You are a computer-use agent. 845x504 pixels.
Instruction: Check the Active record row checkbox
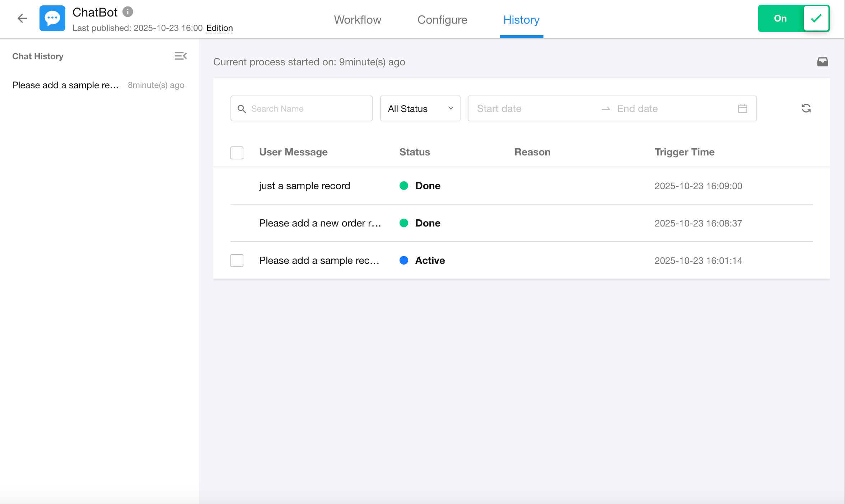click(x=237, y=261)
